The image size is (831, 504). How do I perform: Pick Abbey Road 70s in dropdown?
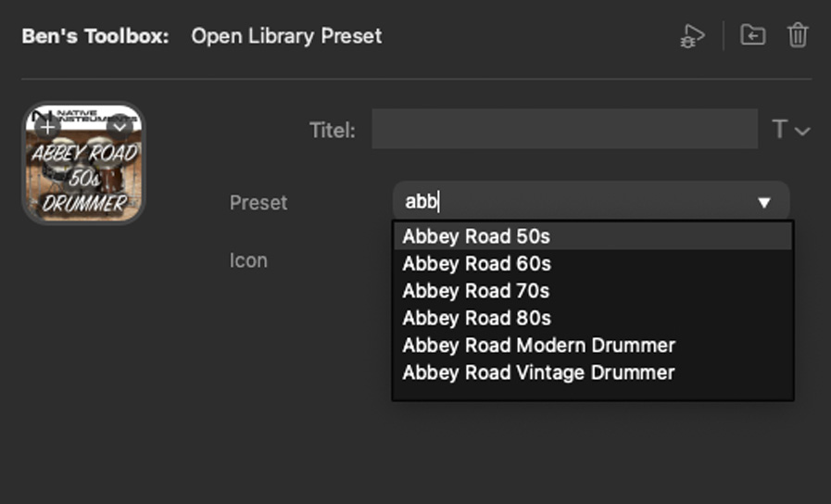point(476,291)
